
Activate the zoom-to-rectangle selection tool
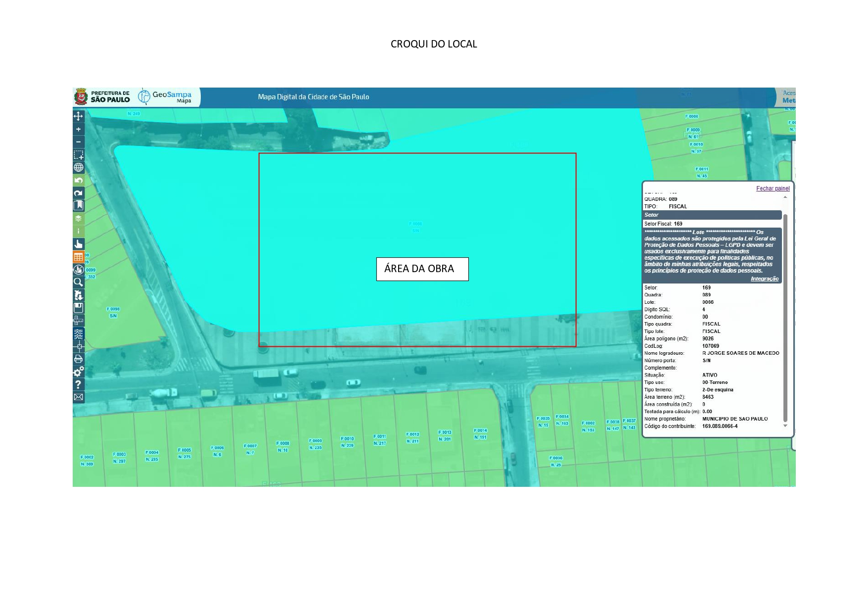pos(78,155)
